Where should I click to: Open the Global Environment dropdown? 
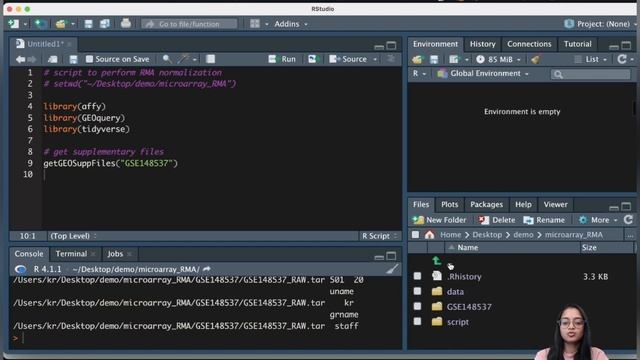pyautogui.click(x=483, y=73)
